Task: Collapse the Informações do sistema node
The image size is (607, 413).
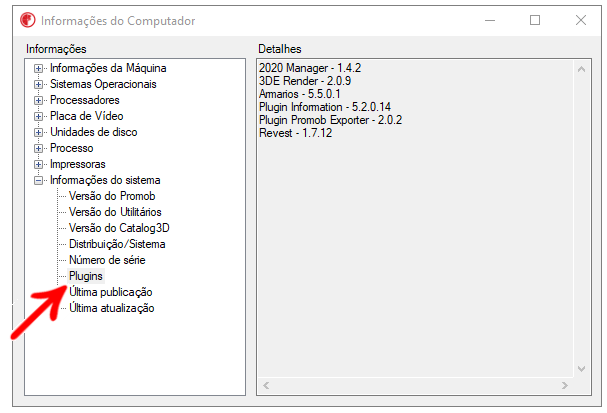Action: coord(38,180)
